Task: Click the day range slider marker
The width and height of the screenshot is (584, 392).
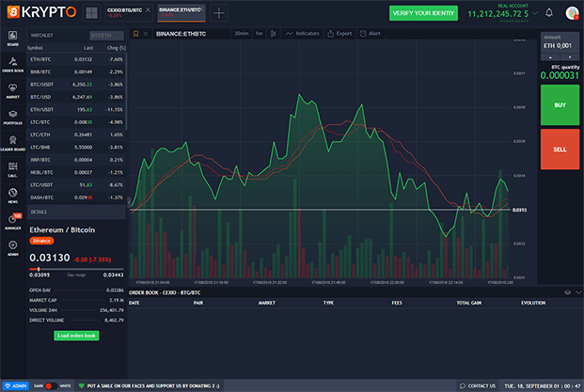Action: tap(39, 269)
